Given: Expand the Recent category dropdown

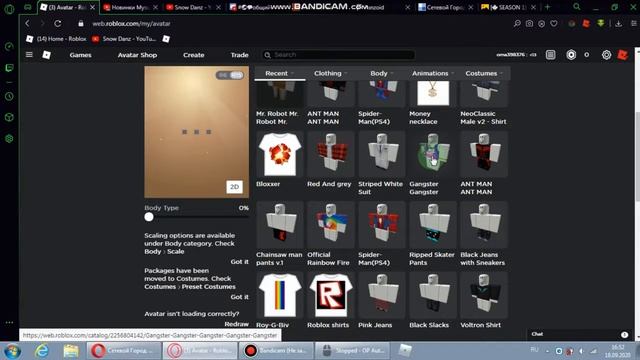Looking at the screenshot, I should tap(279, 73).
